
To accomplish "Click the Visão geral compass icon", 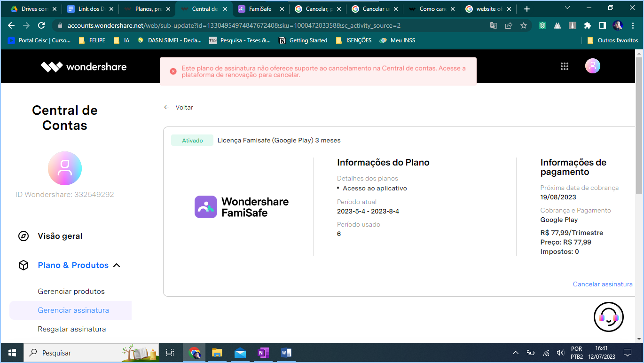I will click(24, 236).
